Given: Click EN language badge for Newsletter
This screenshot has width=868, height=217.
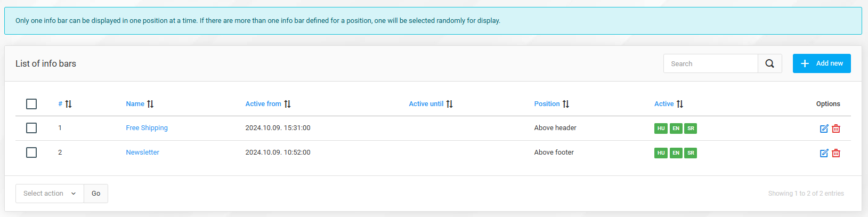Looking at the screenshot, I should [x=676, y=153].
